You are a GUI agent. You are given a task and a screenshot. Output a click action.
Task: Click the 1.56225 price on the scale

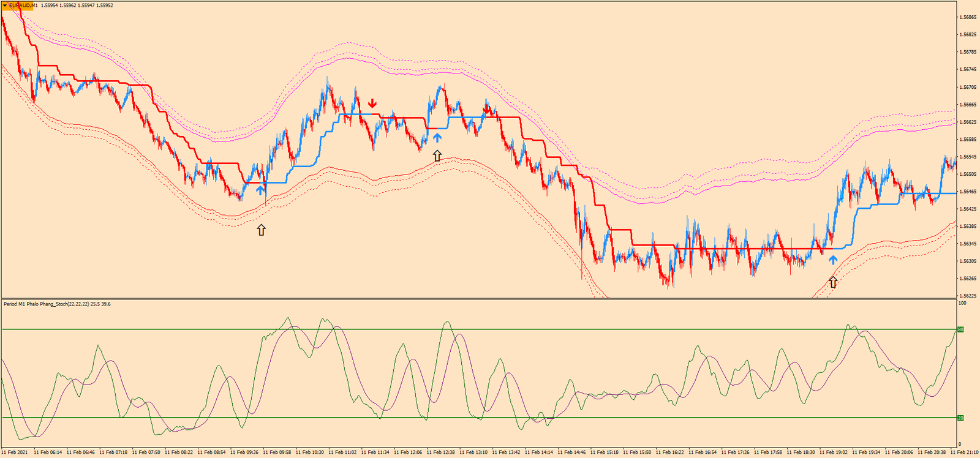968,296
